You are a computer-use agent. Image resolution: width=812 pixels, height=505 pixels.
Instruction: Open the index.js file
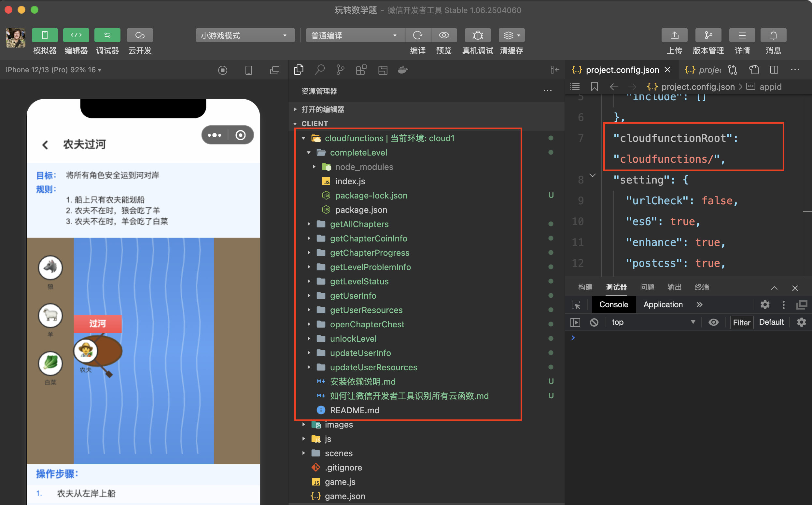point(350,181)
